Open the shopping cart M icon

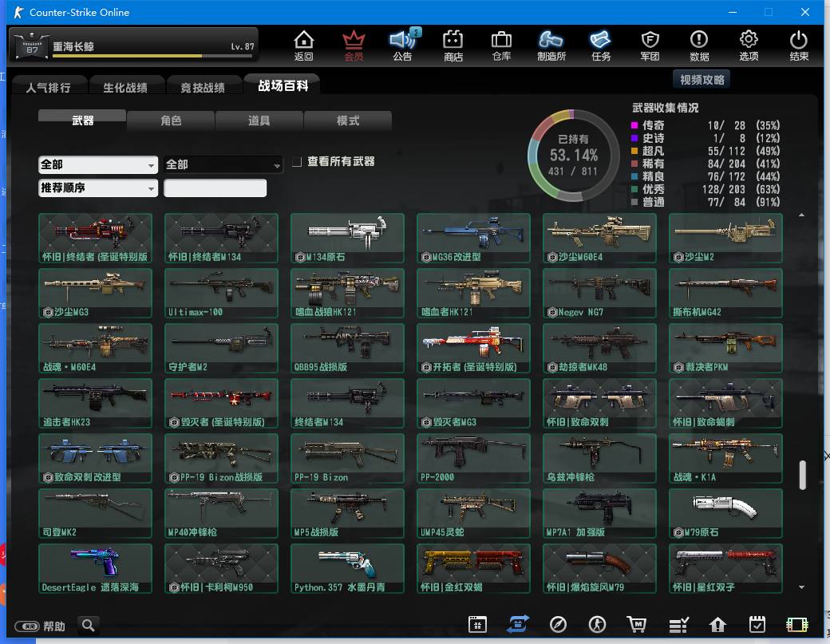636,624
